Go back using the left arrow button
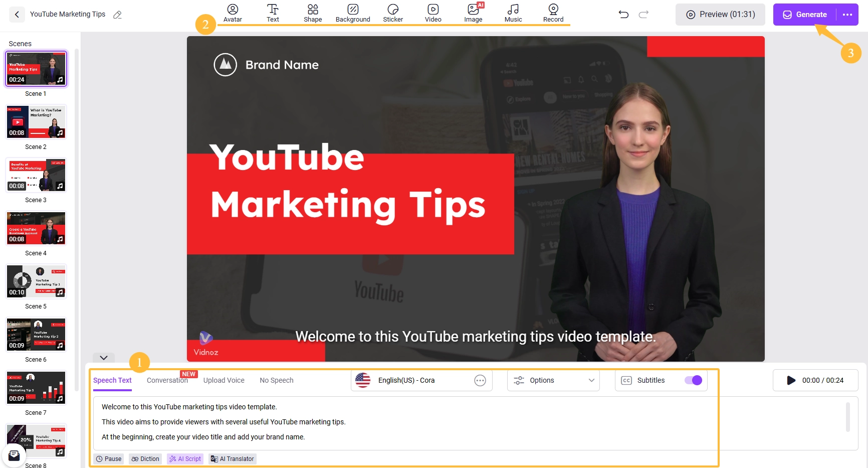Image resolution: width=868 pixels, height=468 pixels. (17, 15)
